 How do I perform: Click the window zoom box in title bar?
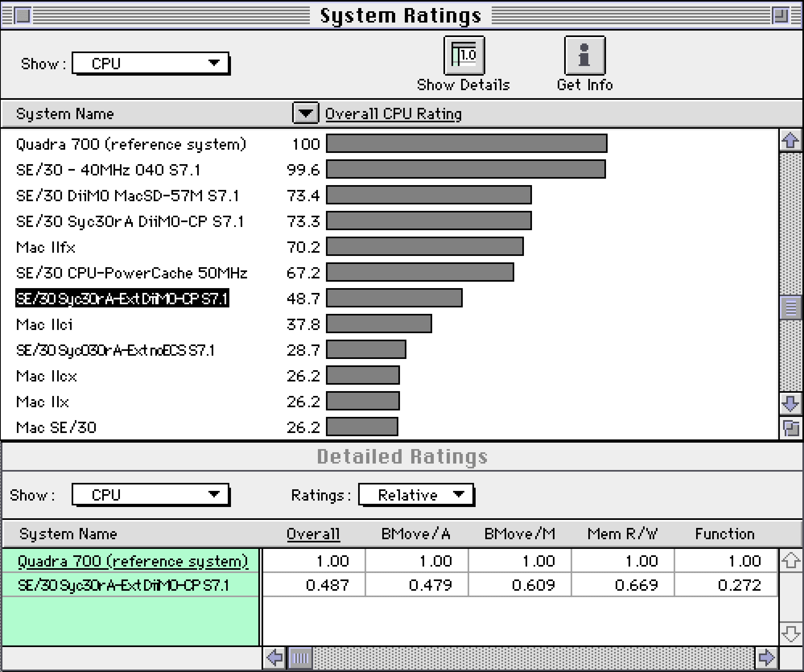(x=781, y=16)
